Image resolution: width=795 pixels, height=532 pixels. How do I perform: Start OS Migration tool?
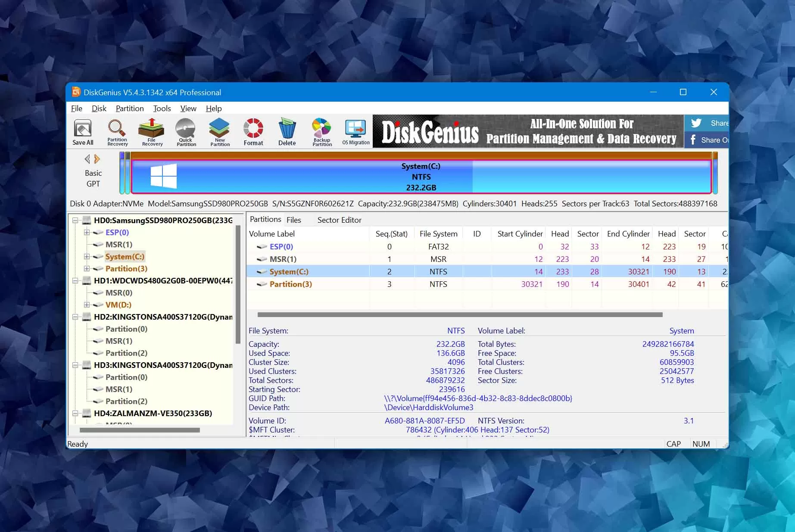pos(356,132)
